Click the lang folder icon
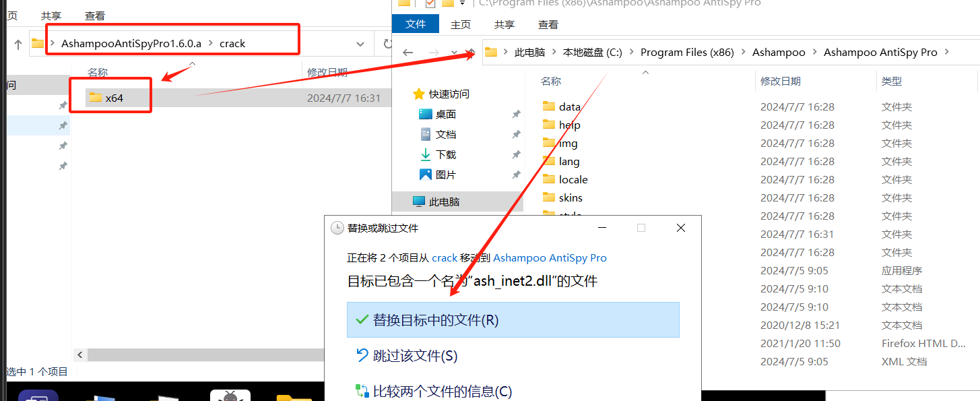980x401 pixels. pyautogui.click(x=549, y=161)
